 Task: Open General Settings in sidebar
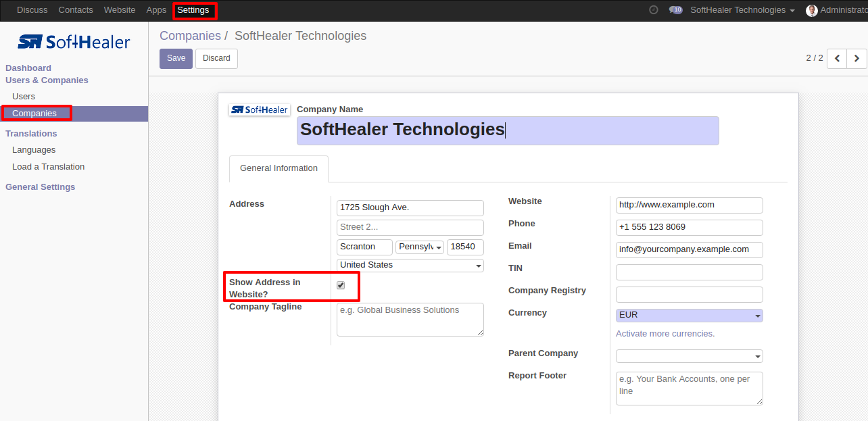pyautogui.click(x=41, y=187)
